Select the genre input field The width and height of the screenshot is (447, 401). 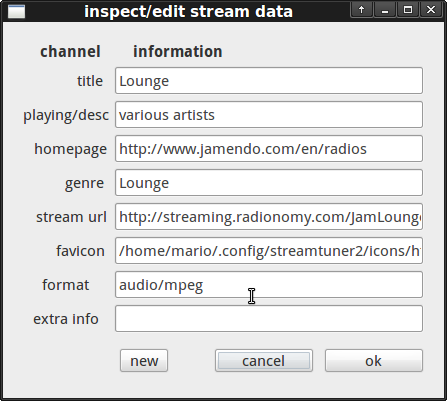tap(269, 183)
